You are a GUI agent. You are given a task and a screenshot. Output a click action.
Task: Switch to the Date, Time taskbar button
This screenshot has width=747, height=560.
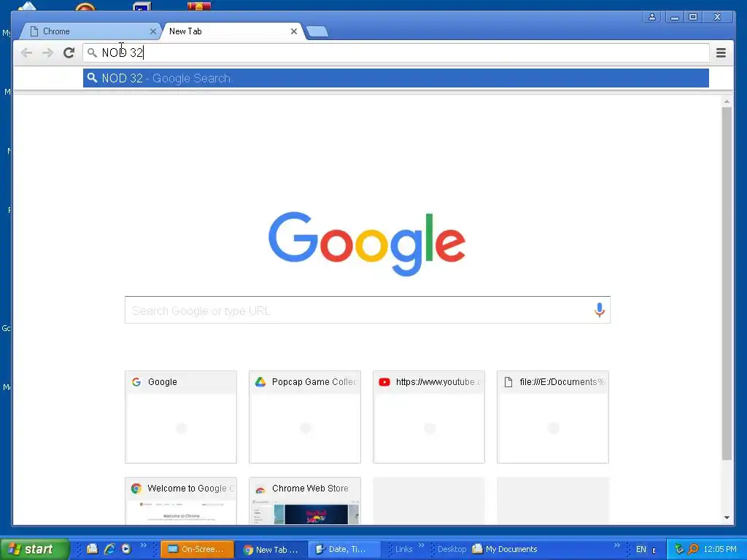pos(344,549)
